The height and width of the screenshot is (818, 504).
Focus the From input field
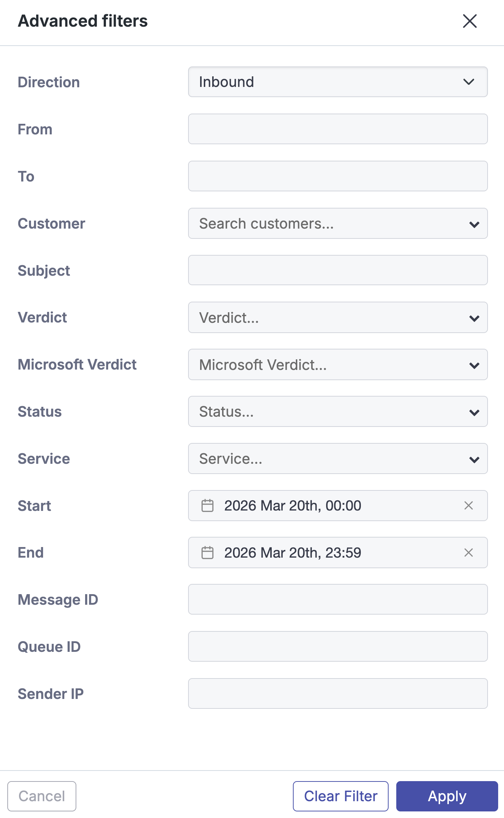(337, 129)
